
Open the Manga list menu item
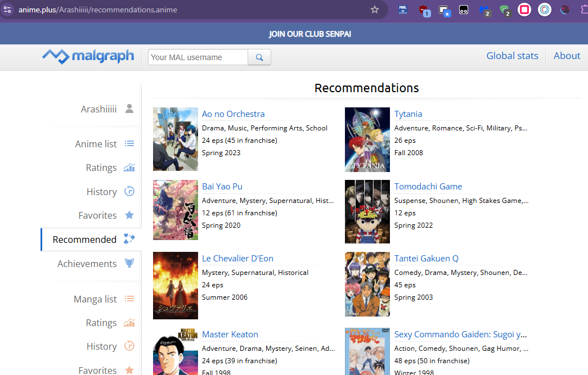point(95,299)
